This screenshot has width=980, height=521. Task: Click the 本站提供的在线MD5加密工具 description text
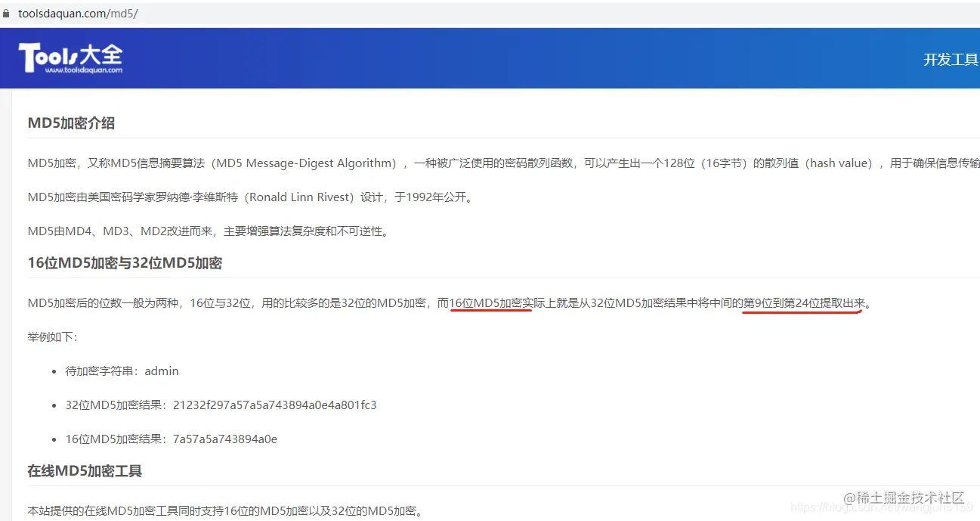pos(223,511)
